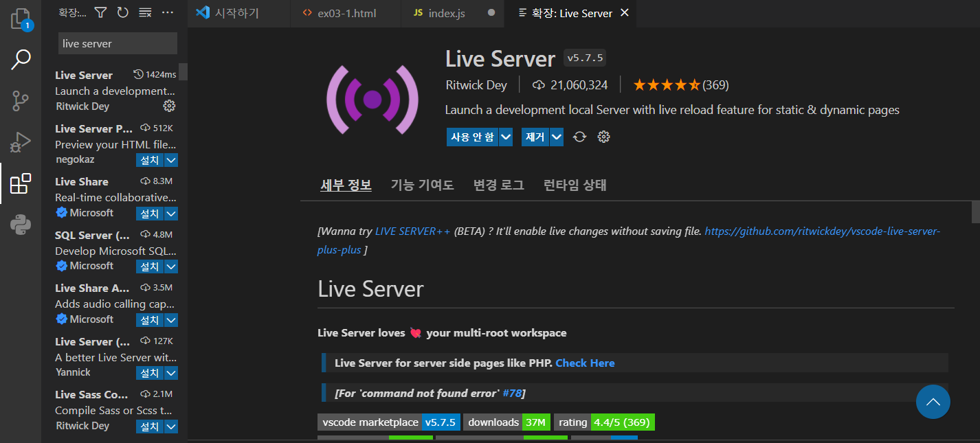Open the Search view in activity bar

pyautogui.click(x=21, y=60)
